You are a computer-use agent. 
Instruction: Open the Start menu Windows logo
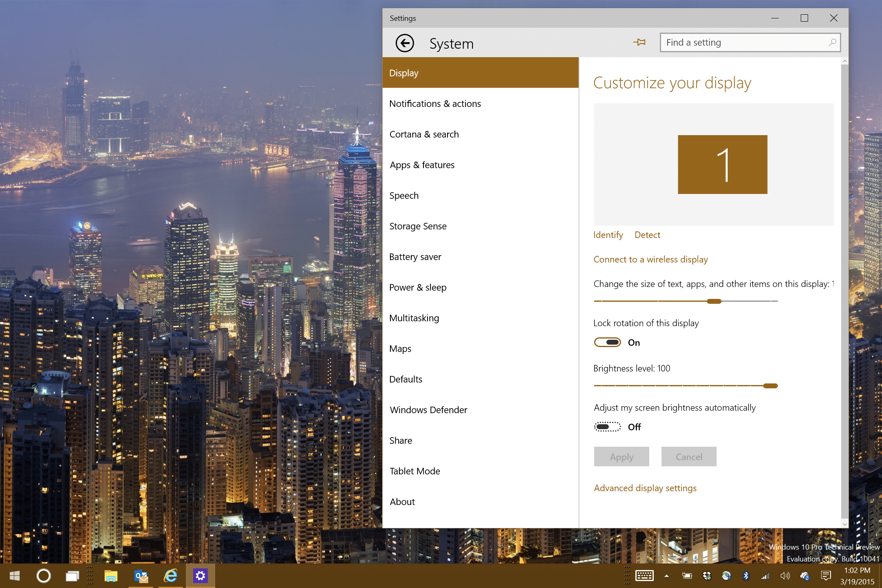coord(15,576)
